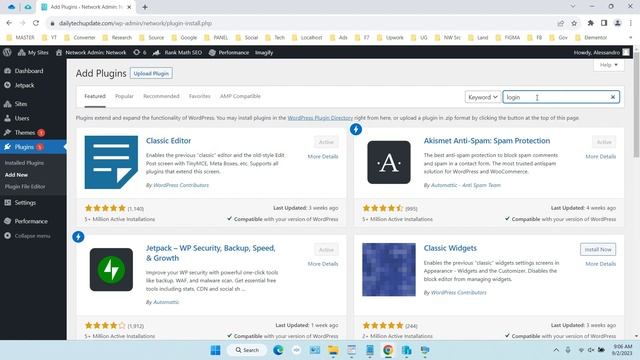Collapse the admin sidebar menu
Viewport: 640px width, 360px height.
[x=33, y=236]
